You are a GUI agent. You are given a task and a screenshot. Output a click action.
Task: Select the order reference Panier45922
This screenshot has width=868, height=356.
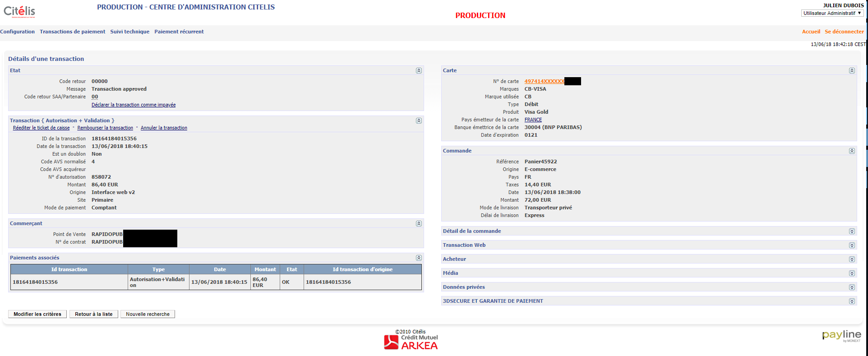(x=540, y=162)
